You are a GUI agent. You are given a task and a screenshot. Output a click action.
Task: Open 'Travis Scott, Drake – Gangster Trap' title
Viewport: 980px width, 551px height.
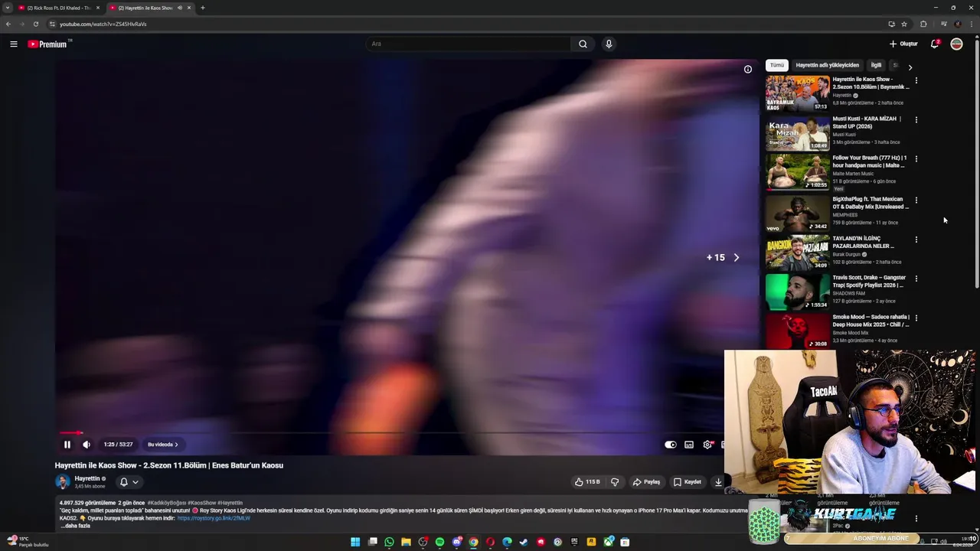[x=869, y=282]
